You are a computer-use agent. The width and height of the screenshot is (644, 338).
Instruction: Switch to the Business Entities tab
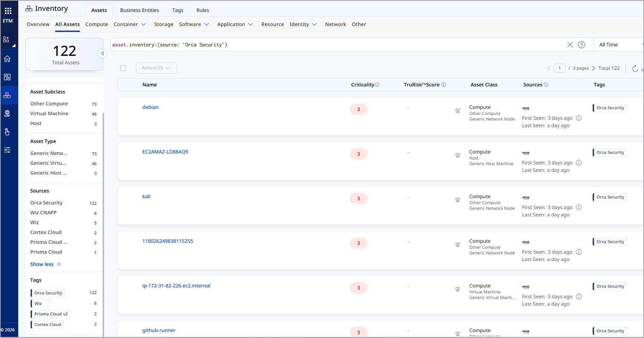pyautogui.click(x=139, y=10)
